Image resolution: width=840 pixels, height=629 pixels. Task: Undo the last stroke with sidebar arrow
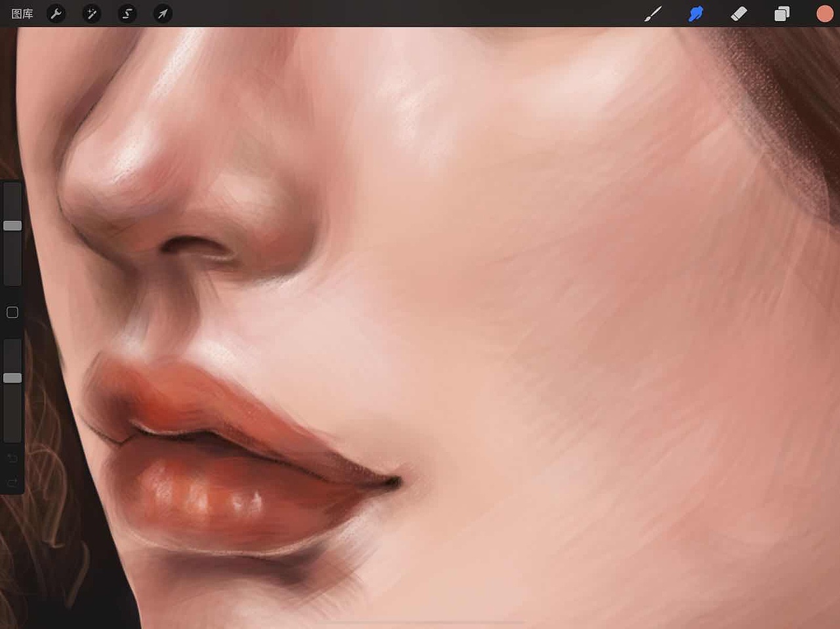click(x=12, y=458)
